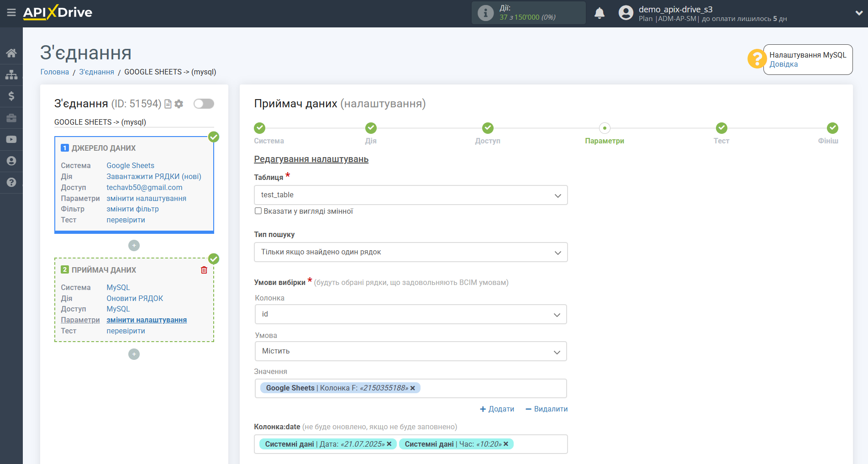Open the Таблиця test_table dropdown
The height and width of the screenshot is (464, 868).
(410, 195)
